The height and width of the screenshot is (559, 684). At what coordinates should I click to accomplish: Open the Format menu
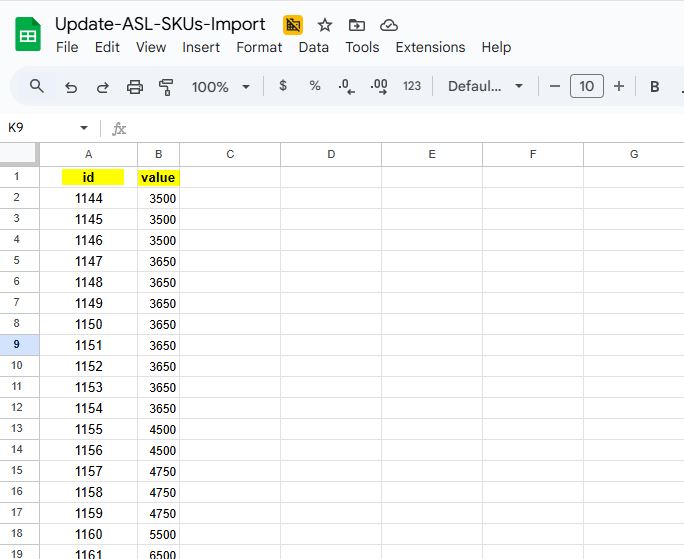(x=259, y=47)
